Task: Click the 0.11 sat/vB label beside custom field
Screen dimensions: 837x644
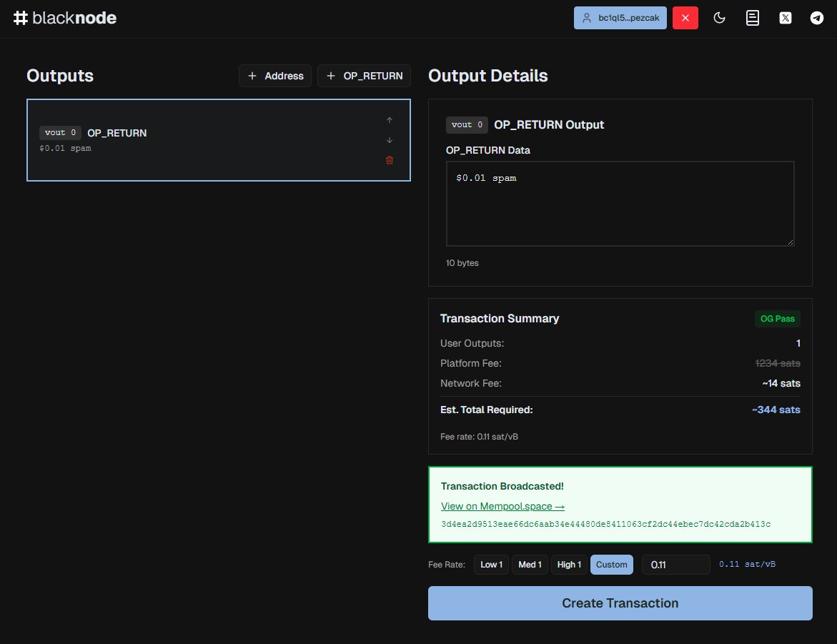Action: [x=747, y=564]
